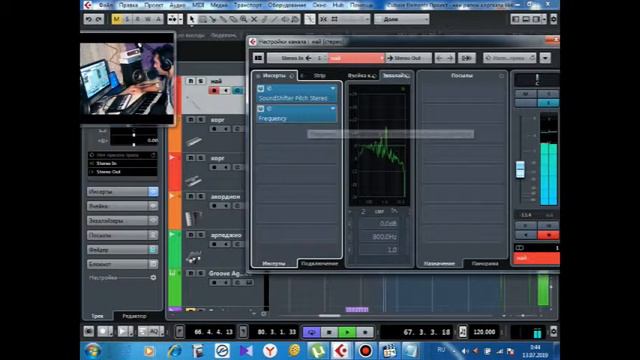Viewport: 640px width, 360px height.
Task: Open the Транспорт menu
Action: 248,5
